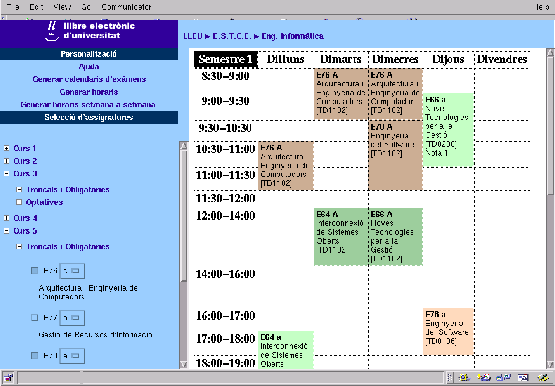Collapse Troncals i Obligatòries under Curs 3

pos(19,190)
